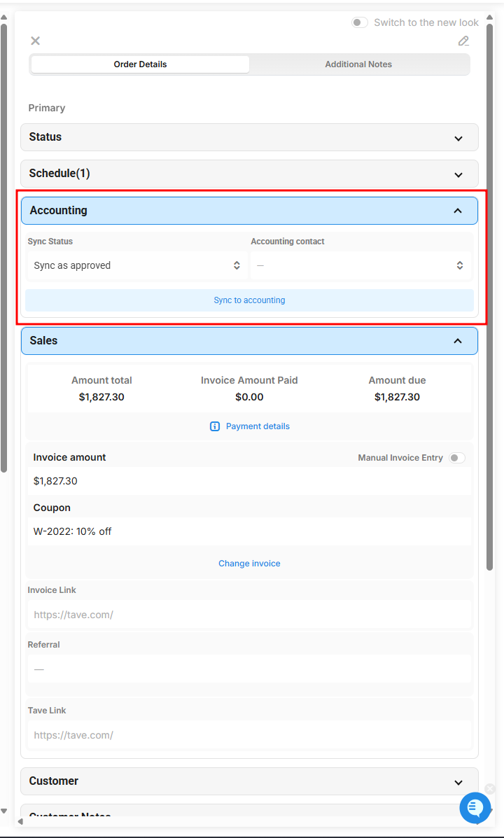Switch to the Additional Notes tab
504x838 pixels.
358,64
